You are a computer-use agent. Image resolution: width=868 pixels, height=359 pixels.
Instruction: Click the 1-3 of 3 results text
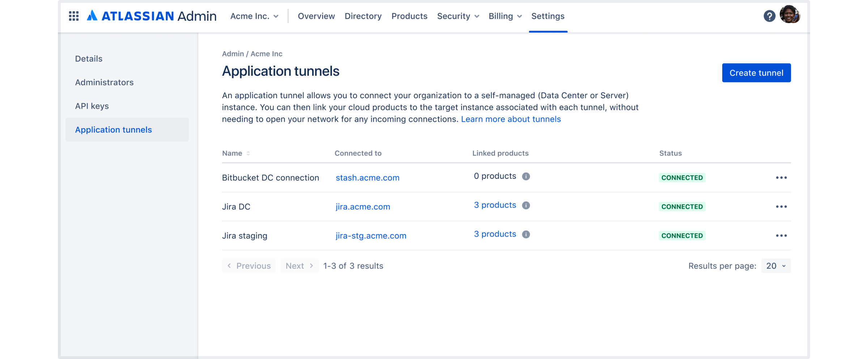click(353, 266)
